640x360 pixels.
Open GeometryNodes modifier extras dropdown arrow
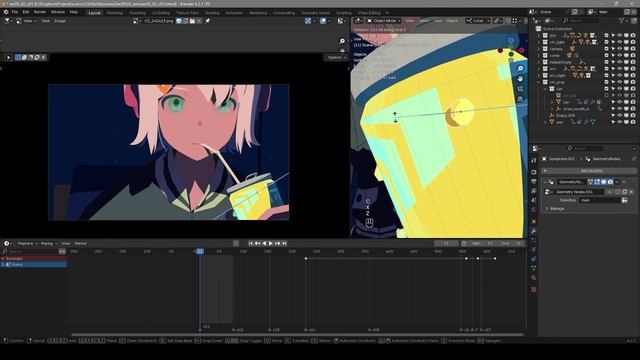tap(617, 182)
